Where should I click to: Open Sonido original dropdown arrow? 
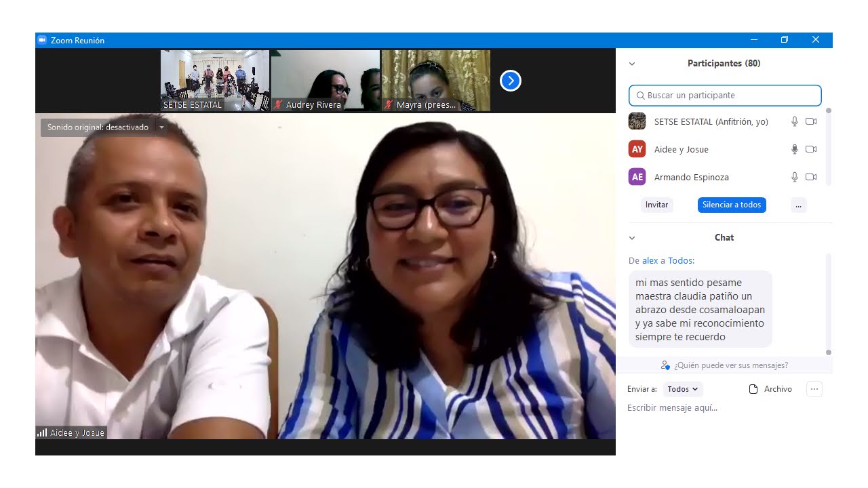point(161,127)
